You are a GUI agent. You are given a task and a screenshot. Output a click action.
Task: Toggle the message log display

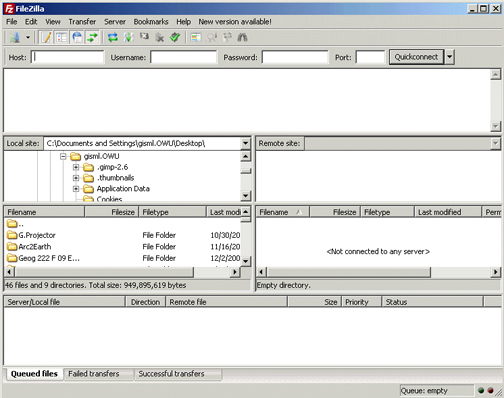(46, 37)
